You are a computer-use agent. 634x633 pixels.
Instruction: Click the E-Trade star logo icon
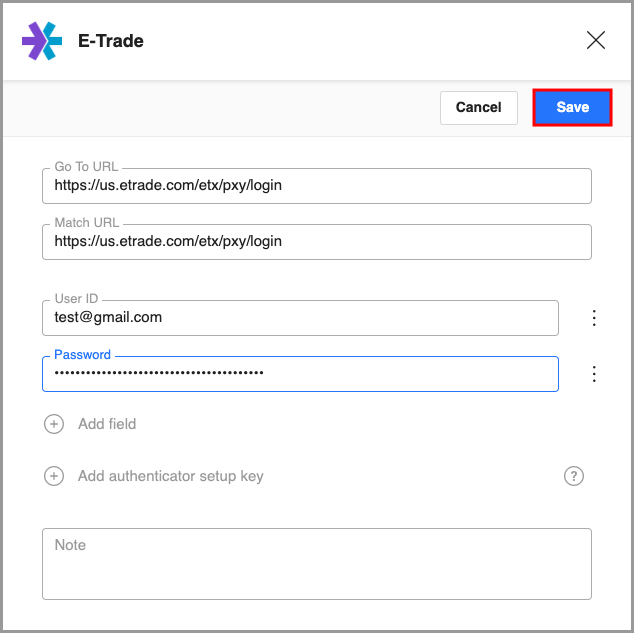pyautogui.click(x=42, y=41)
